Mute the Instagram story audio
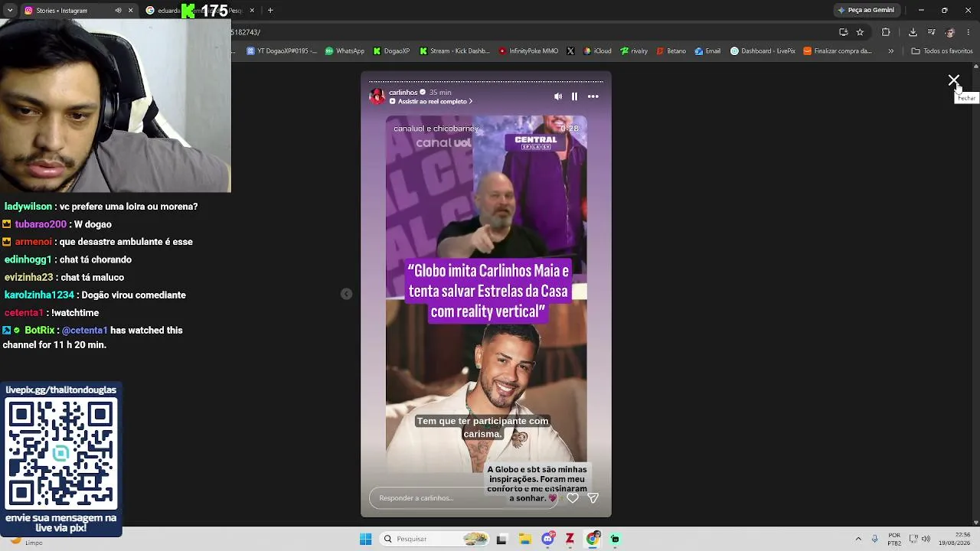Image resolution: width=980 pixels, height=551 pixels. (558, 96)
